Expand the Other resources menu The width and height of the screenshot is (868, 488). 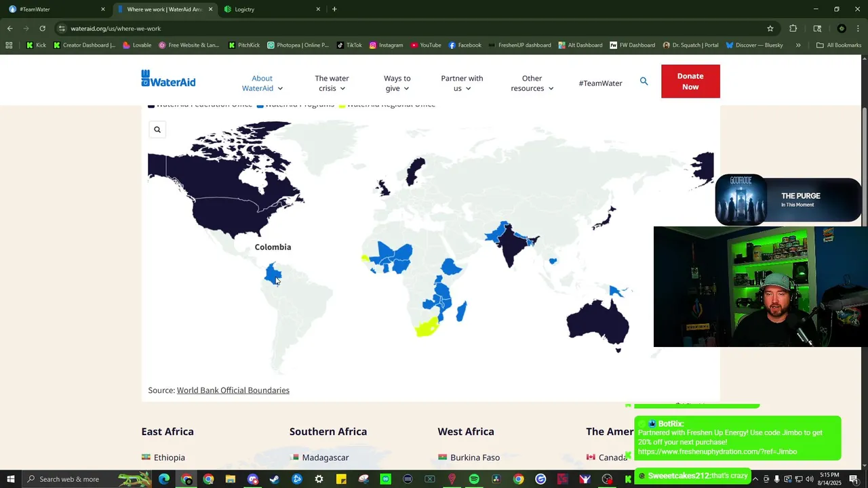click(532, 83)
